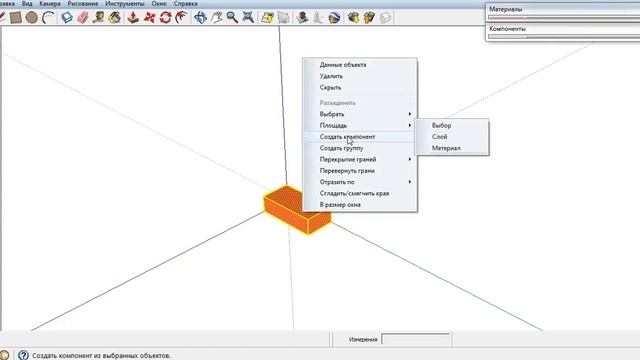Click the Add New Building icon

[302, 18]
